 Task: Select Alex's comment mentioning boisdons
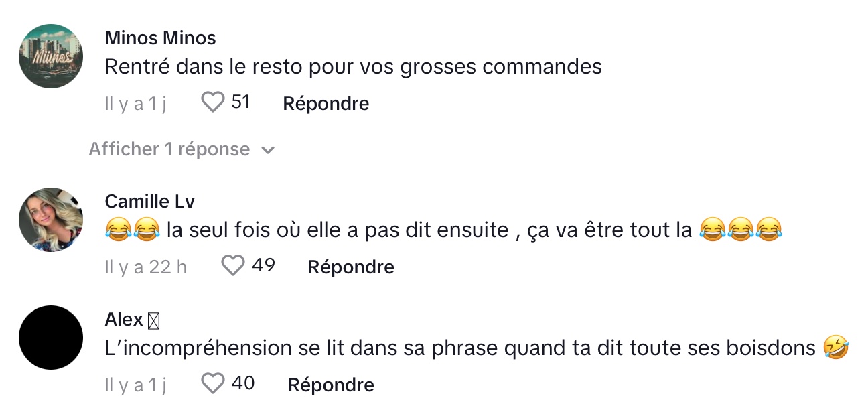(477, 348)
